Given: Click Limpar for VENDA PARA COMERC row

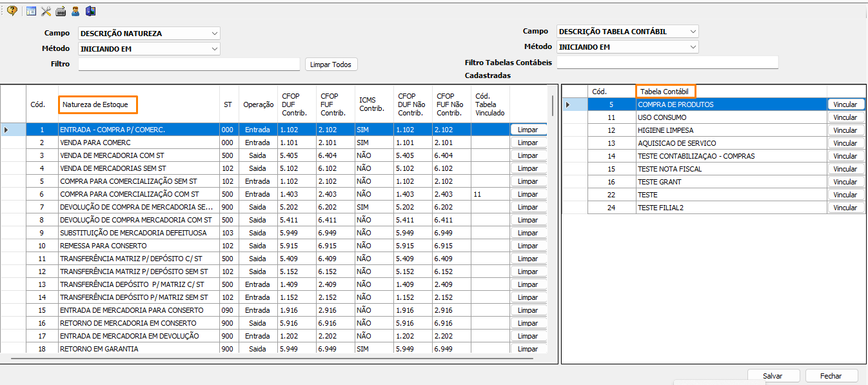Looking at the screenshot, I should coord(528,143).
